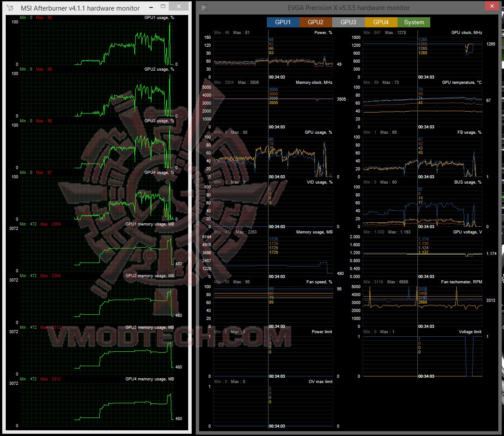This screenshot has height=436, width=504.
Task: Click the 'GPU3 usage, %' graph label
Action: [159, 121]
